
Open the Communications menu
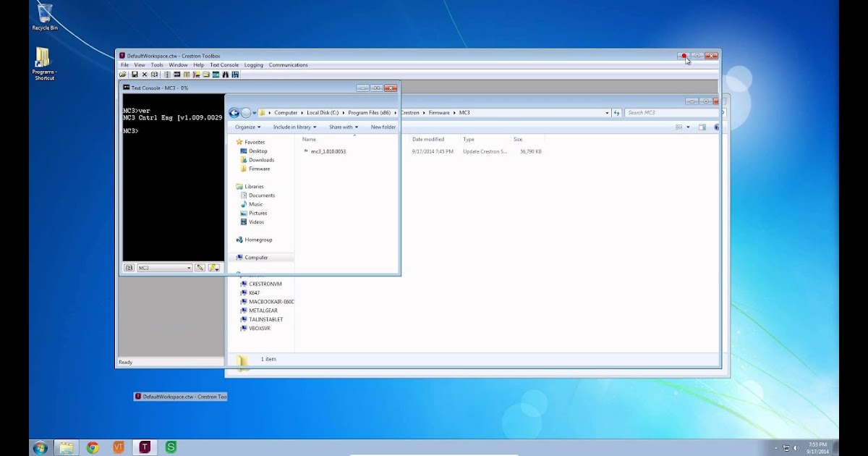288,65
